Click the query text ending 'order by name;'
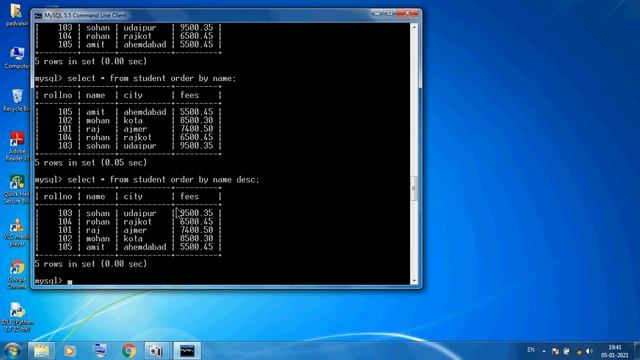 point(135,78)
